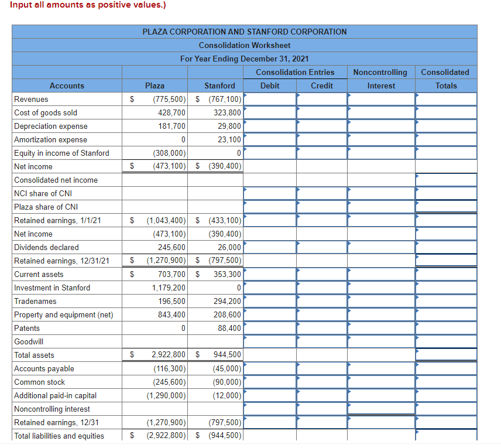Select Dividends declared Consolidated Totals cell
The width and height of the screenshot is (501, 448).
(446, 247)
